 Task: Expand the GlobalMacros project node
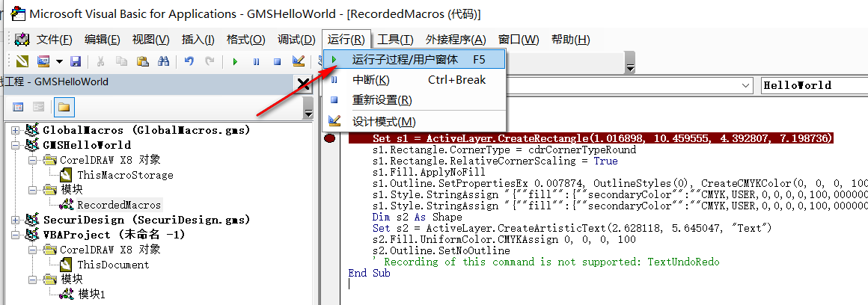point(15,130)
